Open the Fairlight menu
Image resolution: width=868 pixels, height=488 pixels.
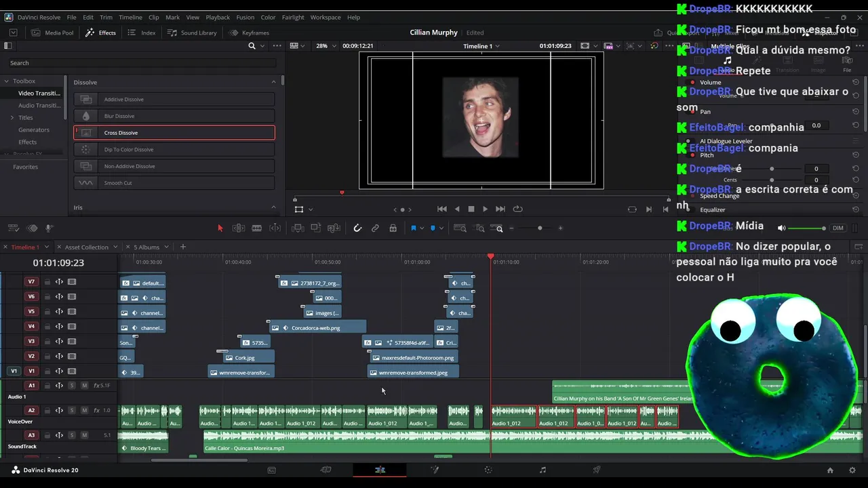pos(293,17)
